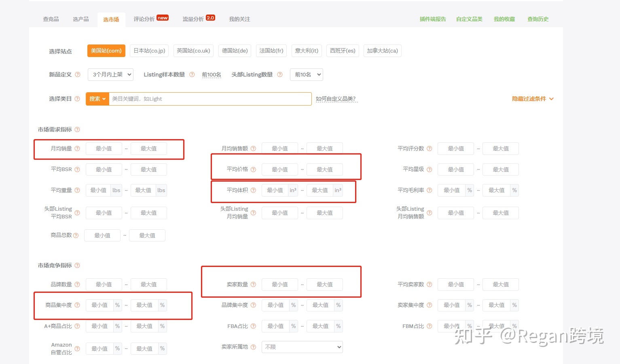Select the 加拿大站(ca) site option
The width and height of the screenshot is (620, 364).
(x=382, y=51)
